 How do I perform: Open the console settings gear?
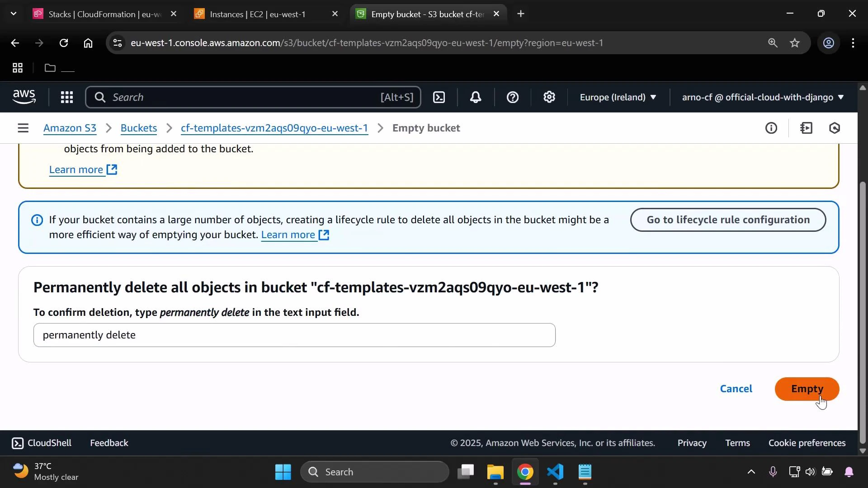click(x=549, y=97)
